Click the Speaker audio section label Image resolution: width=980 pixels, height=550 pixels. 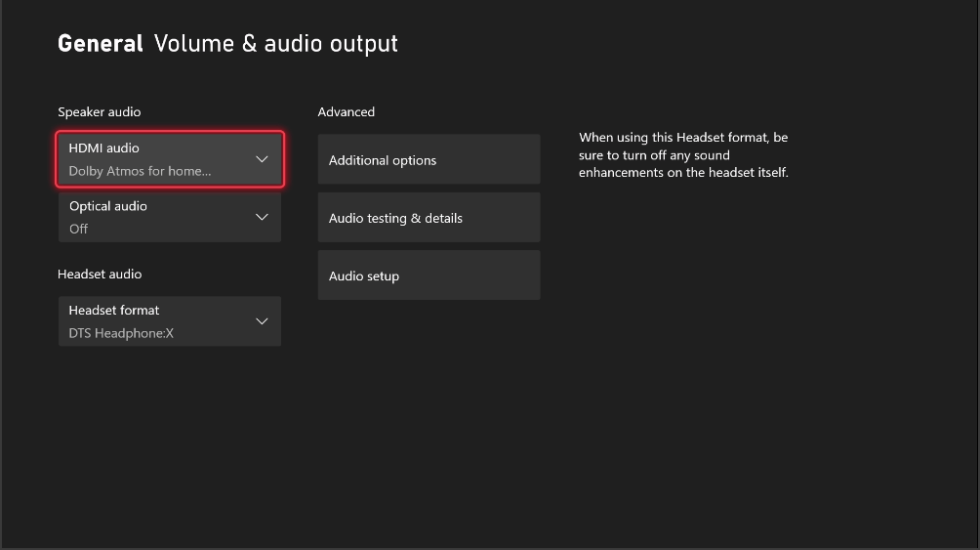100,112
